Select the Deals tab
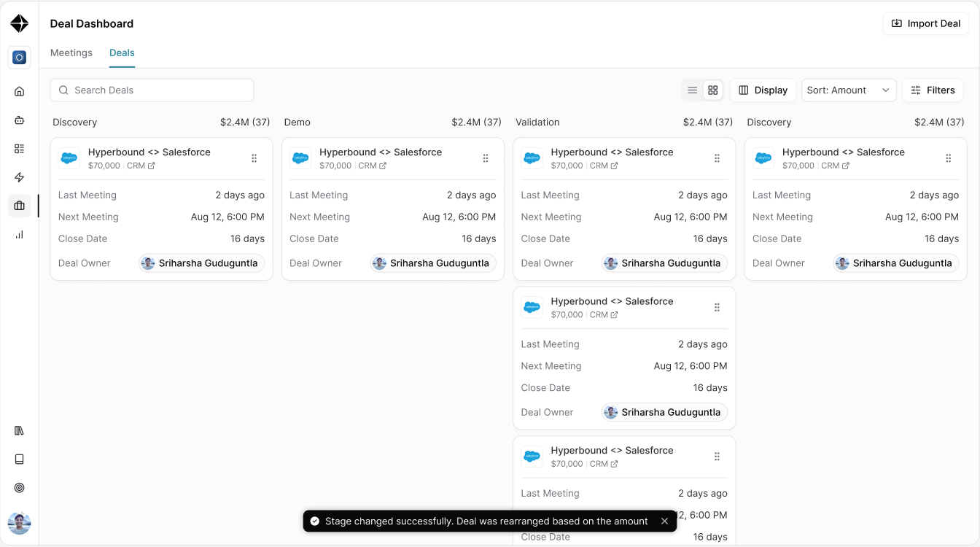Viewport: 980px width, 547px height. tap(122, 53)
